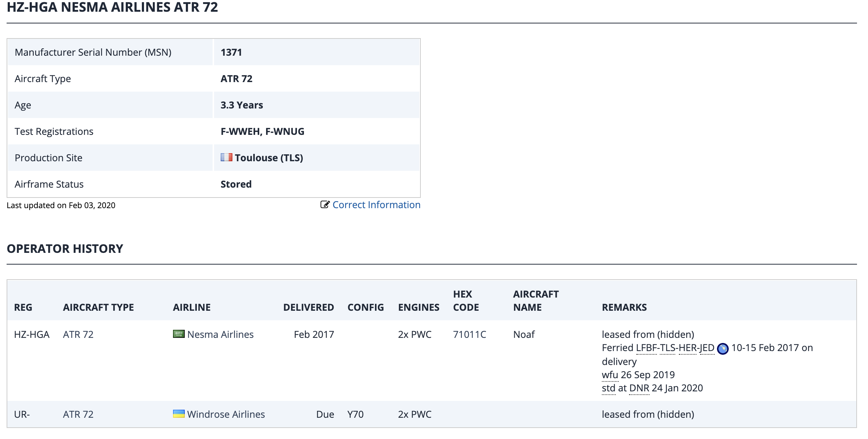Click the 71011C hex code value

pyautogui.click(x=469, y=335)
